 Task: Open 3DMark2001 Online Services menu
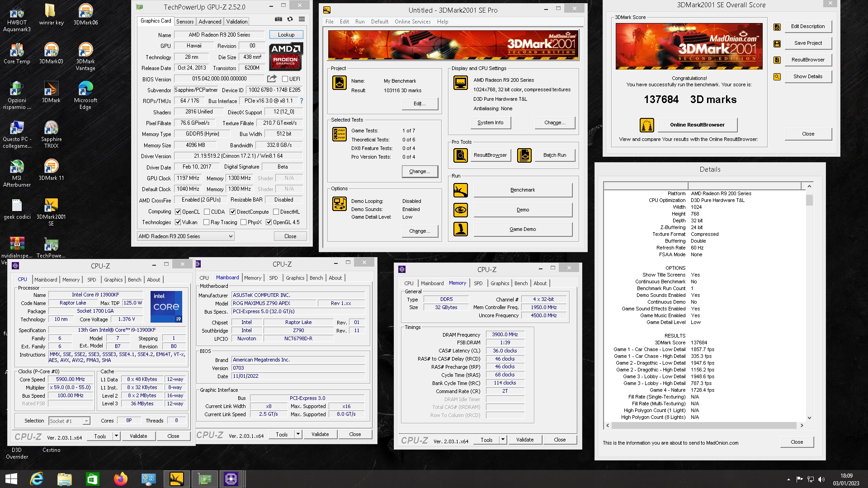(412, 22)
